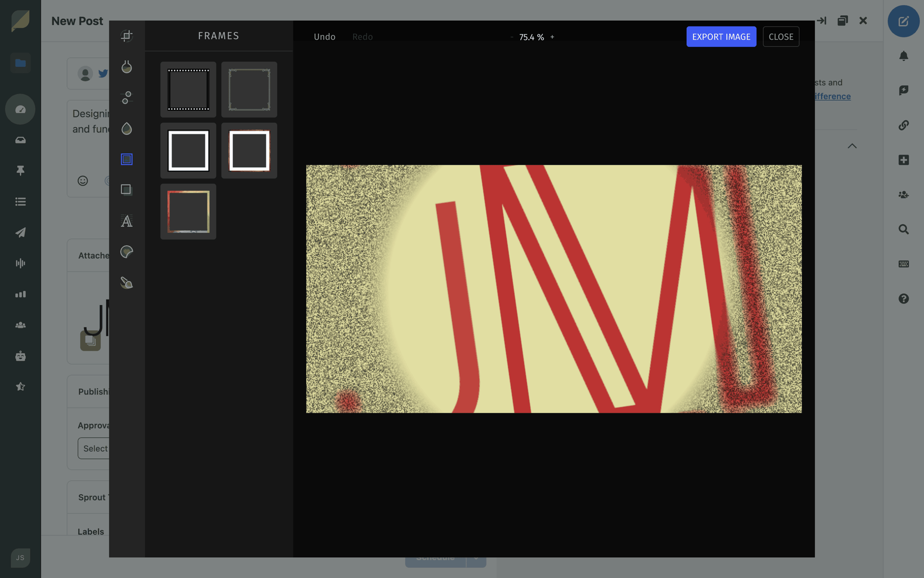Open the People group icon in left sidebar
The height and width of the screenshot is (578, 924).
click(x=20, y=325)
